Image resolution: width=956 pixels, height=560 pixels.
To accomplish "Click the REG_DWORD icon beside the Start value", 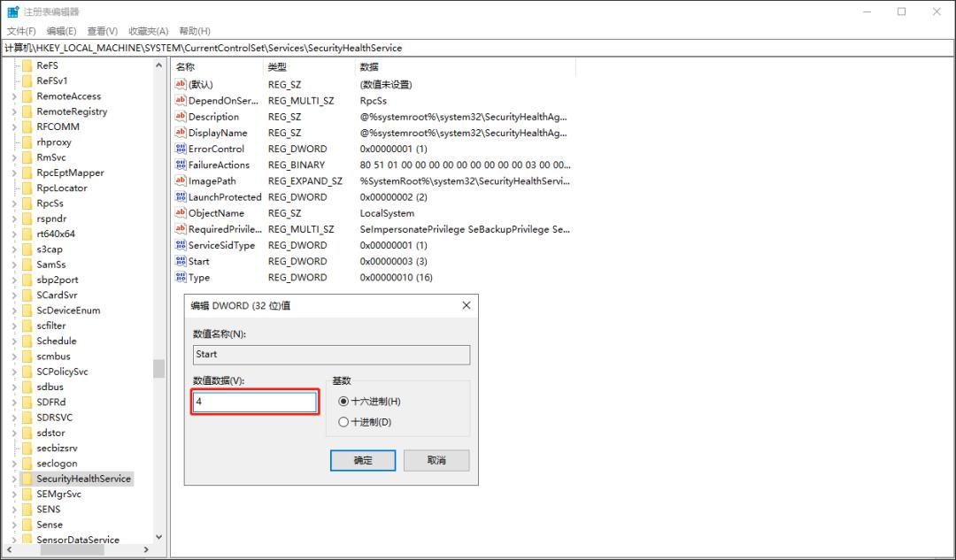I will tap(181, 261).
